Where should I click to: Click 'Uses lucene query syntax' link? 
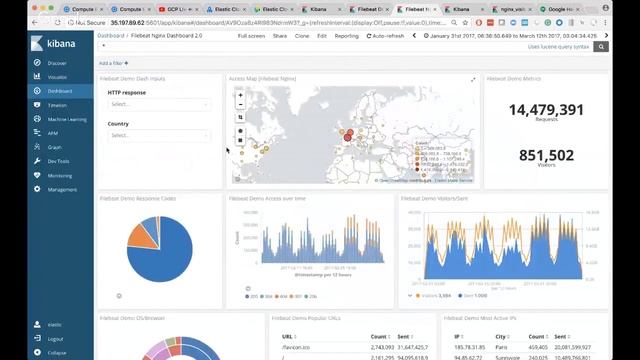coord(558,47)
